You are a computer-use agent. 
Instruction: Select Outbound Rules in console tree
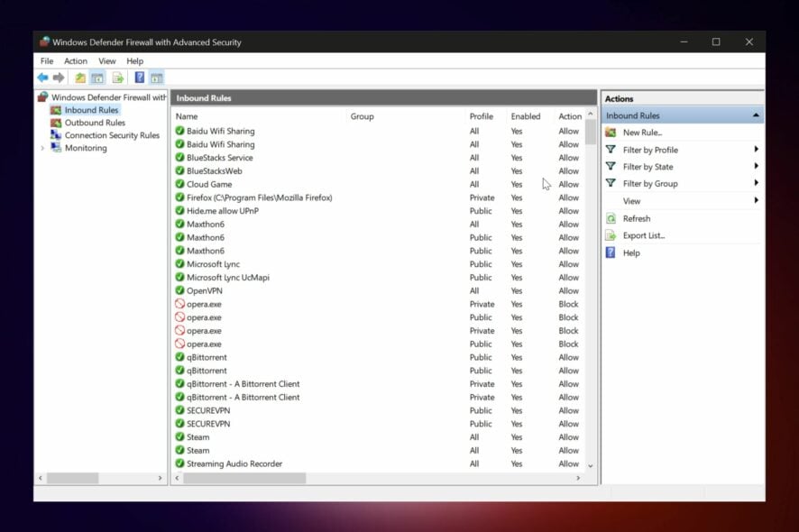pos(95,122)
